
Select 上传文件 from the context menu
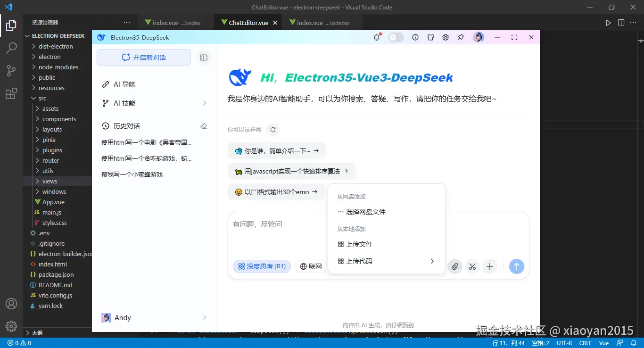coord(359,244)
